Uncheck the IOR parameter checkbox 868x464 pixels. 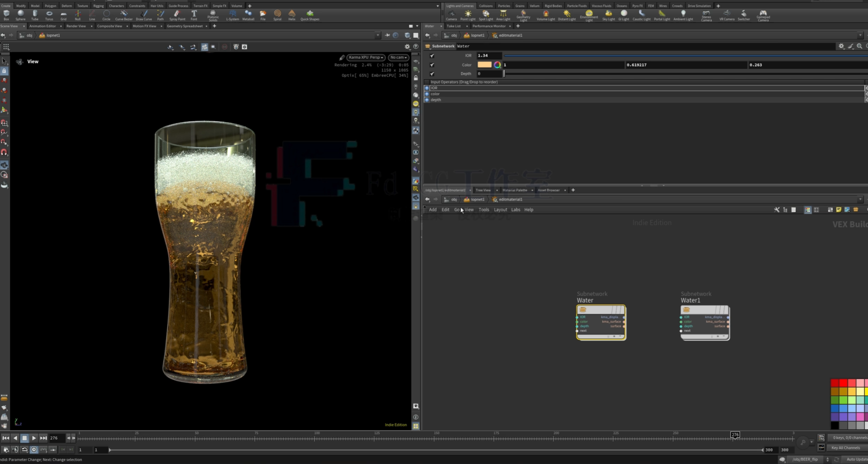[432, 55]
